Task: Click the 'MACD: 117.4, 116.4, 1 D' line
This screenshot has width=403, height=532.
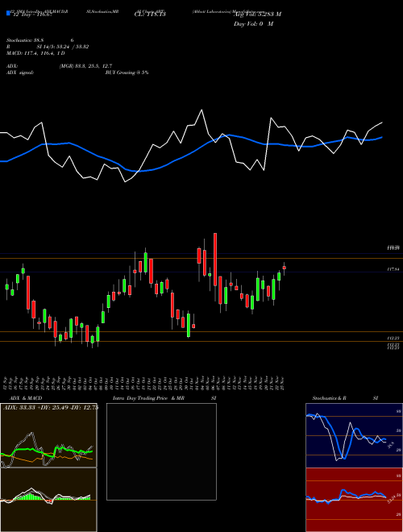Action: tap(35, 53)
